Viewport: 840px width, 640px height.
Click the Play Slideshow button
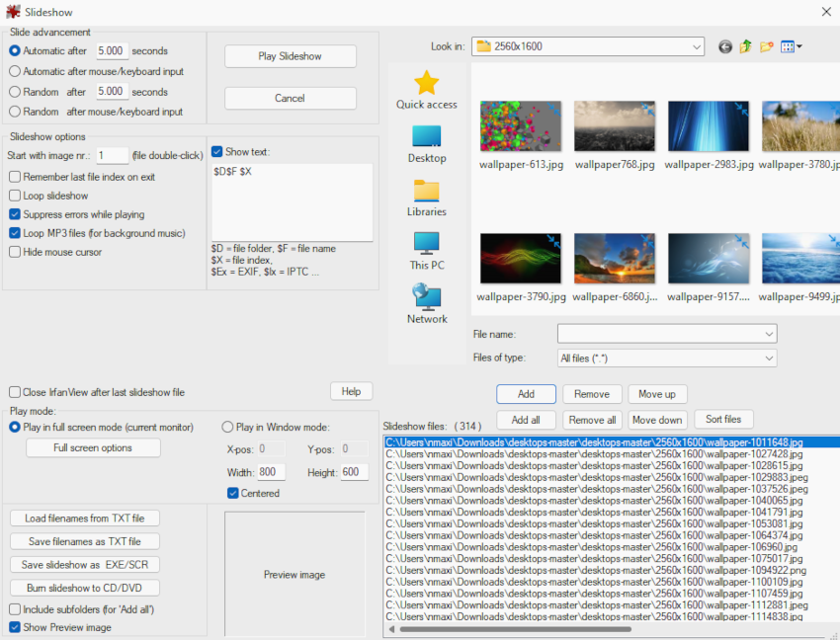pyautogui.click(x=290, y=56)
